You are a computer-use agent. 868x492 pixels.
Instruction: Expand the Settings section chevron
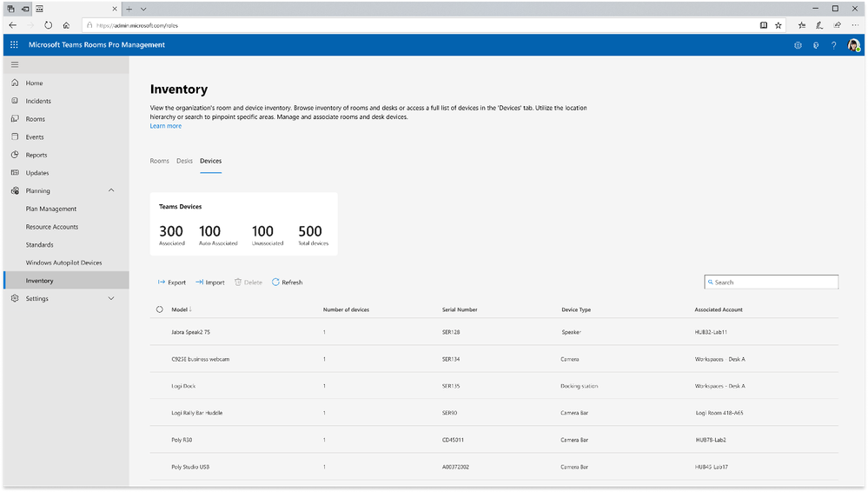[x=111, y=298]
